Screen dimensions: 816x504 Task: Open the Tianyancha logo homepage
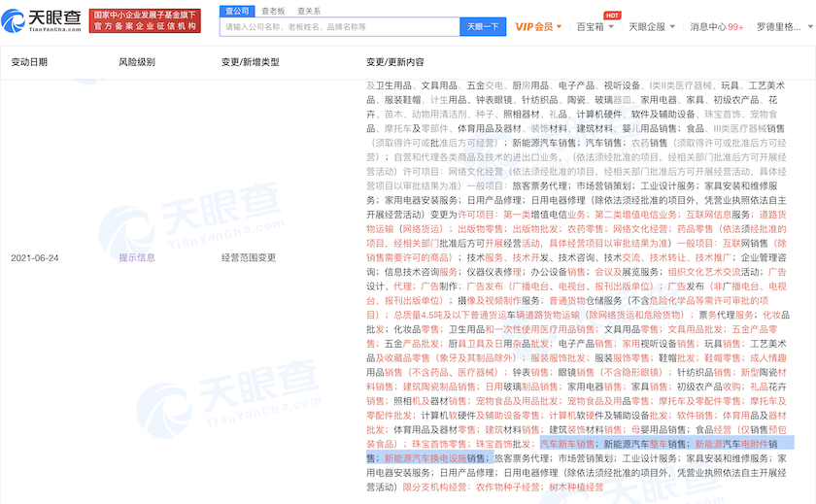pos(41,20)
